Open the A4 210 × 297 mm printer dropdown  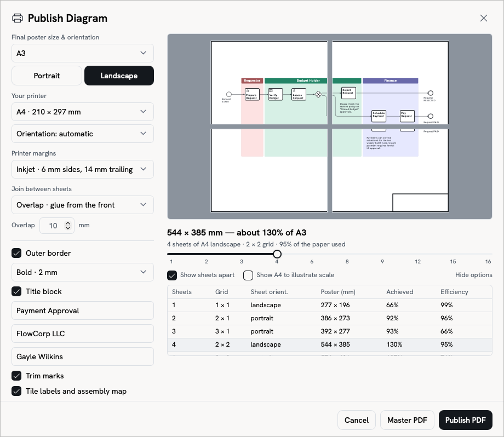(x=83, y=112)
